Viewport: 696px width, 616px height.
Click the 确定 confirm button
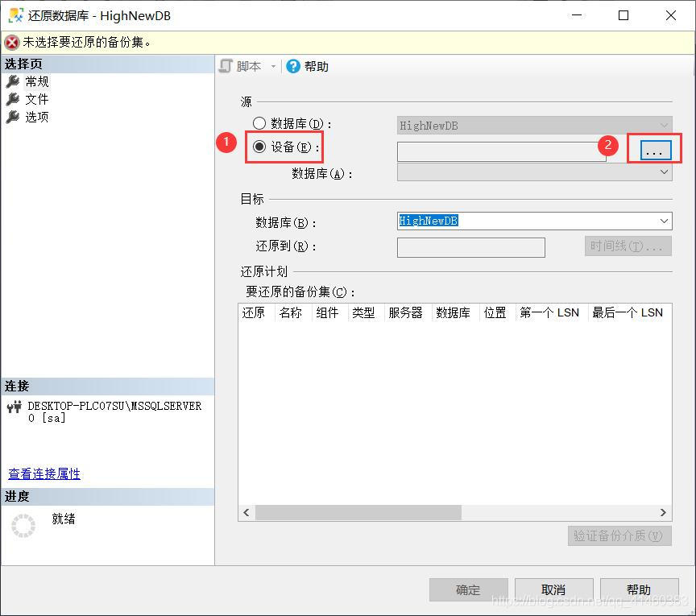[x=467, y=589]
